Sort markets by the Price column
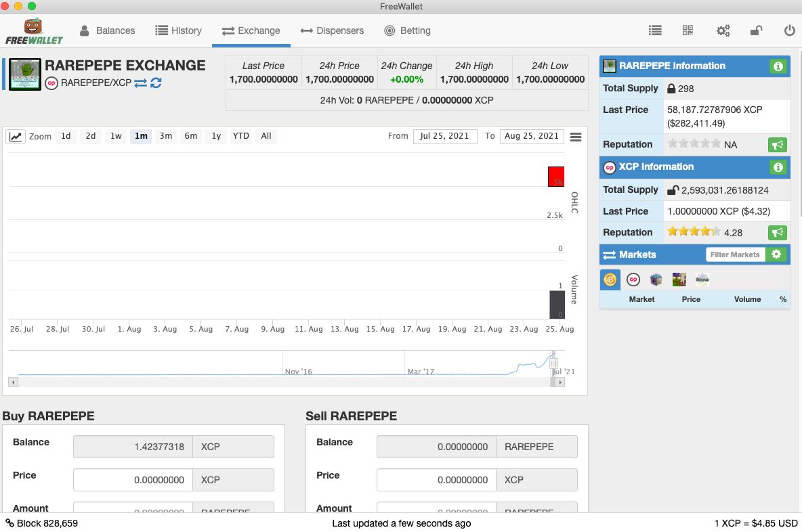 (x=691, y=299)
